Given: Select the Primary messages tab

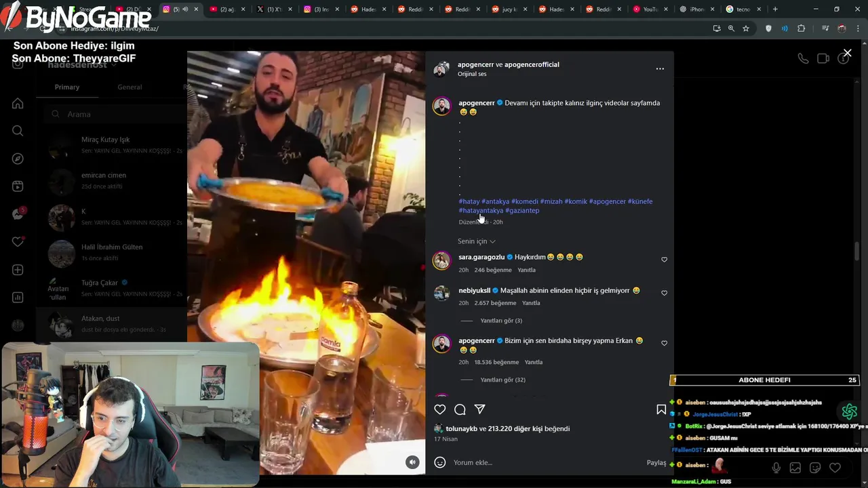Looking at the screenshot, I should (x=67, y=87).
